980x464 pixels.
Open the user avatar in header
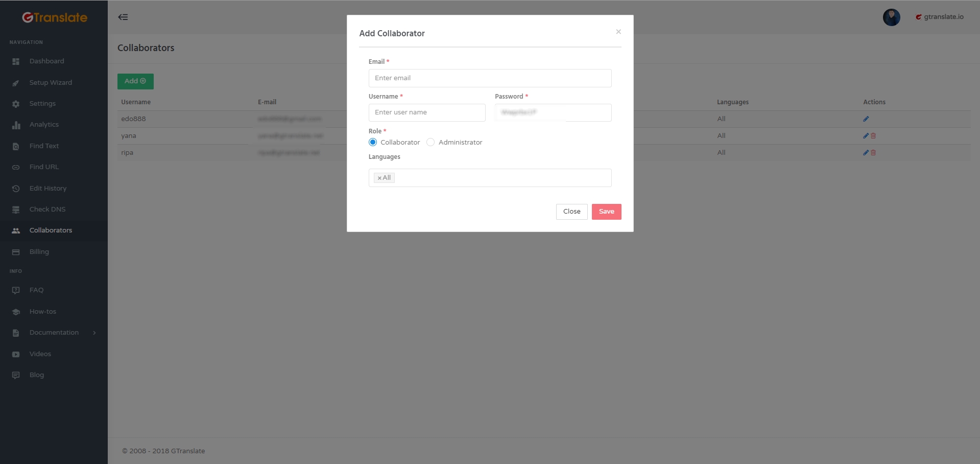(x=891, y=17)
